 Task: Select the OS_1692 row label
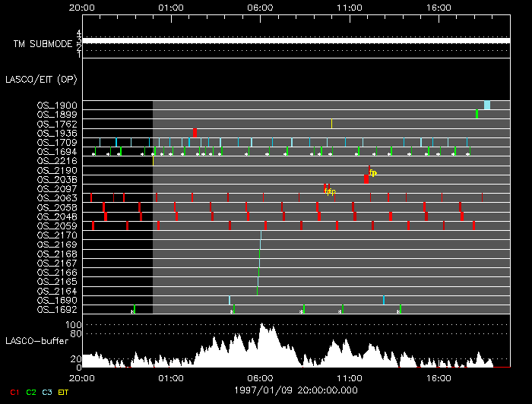point(57,309)
